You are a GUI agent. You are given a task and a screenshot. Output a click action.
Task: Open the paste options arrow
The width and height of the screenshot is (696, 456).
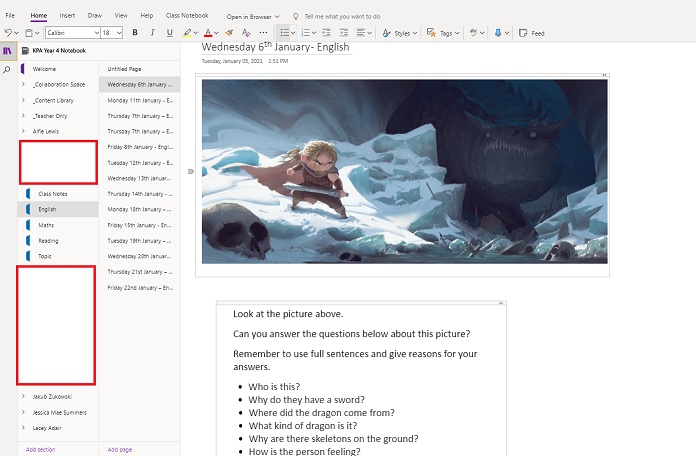37,33
